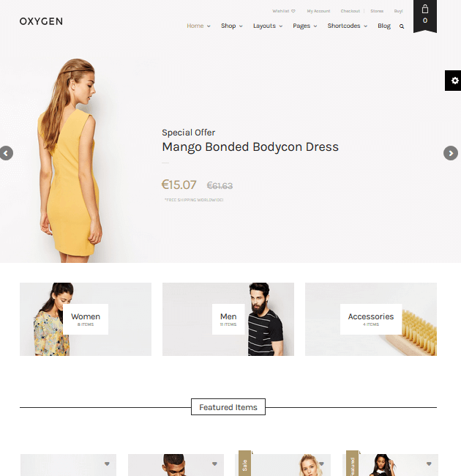Click the Special Offer label
Screen dimensions: 461x476
[188, 133]
